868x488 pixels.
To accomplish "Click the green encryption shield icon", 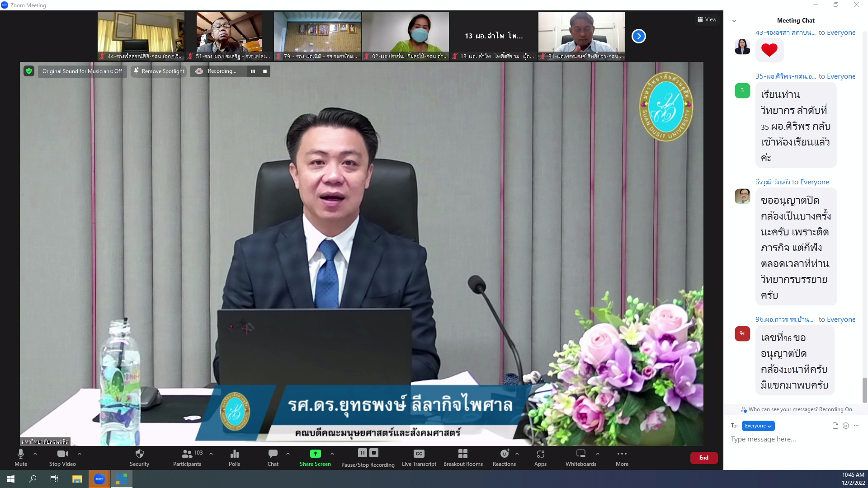I will [x=29, y=71].
